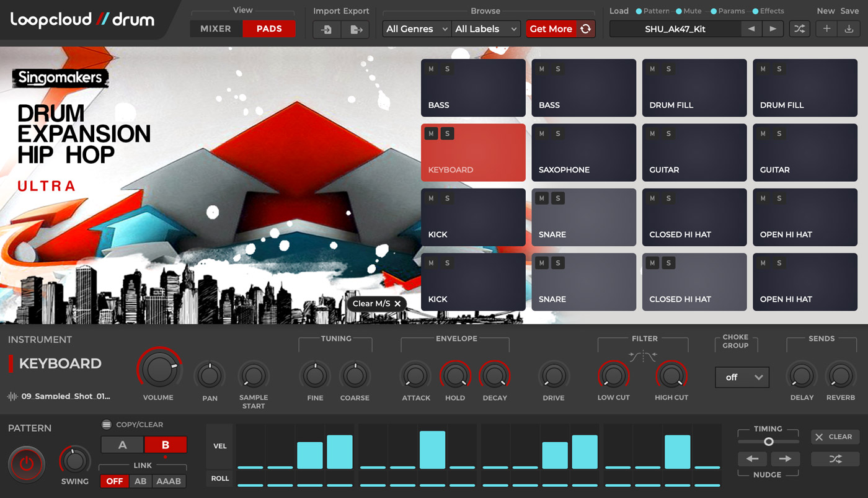Click the Pan knob
The width and height of the screenshot is (868, 498).
point(210,376)
